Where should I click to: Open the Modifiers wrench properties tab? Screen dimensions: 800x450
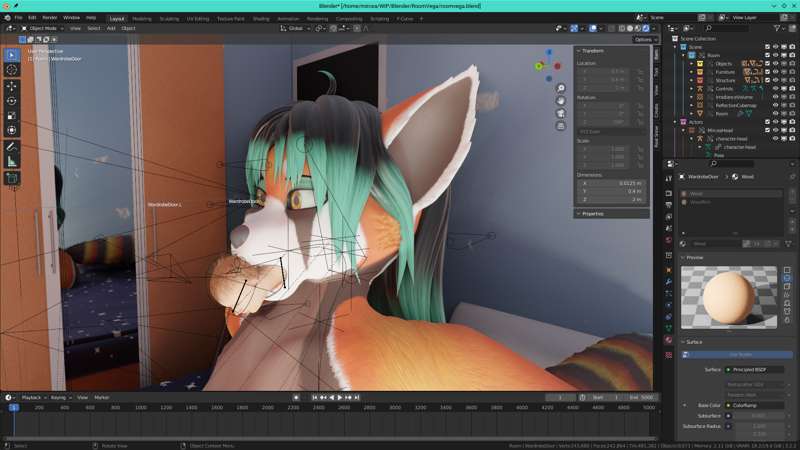point(668,282)
